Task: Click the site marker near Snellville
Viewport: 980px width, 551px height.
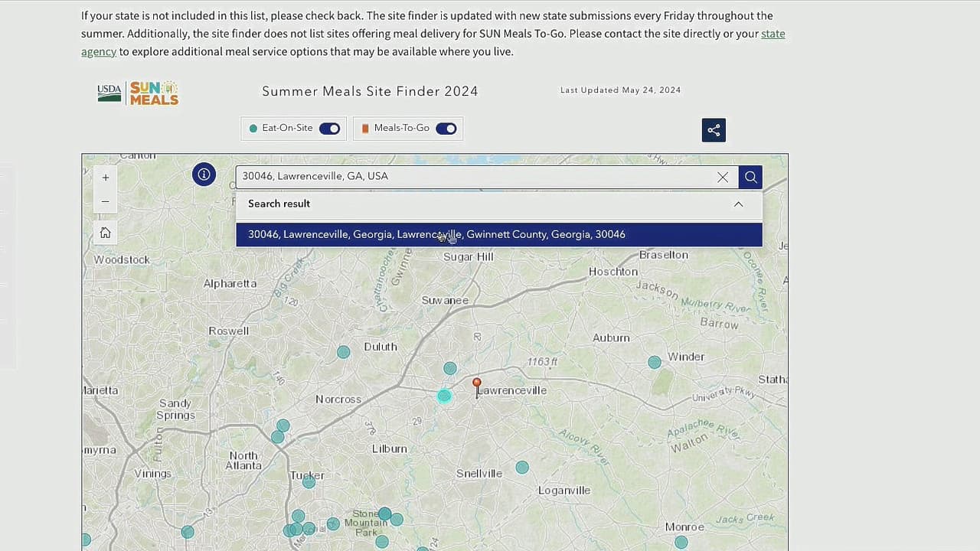Action: tap(522, 467)
